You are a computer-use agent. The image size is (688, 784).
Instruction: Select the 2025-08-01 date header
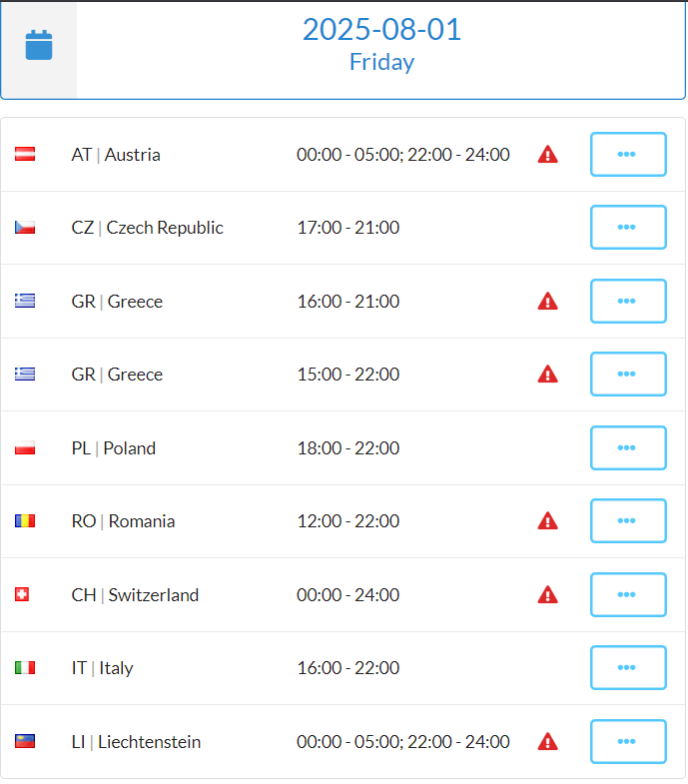381,29
